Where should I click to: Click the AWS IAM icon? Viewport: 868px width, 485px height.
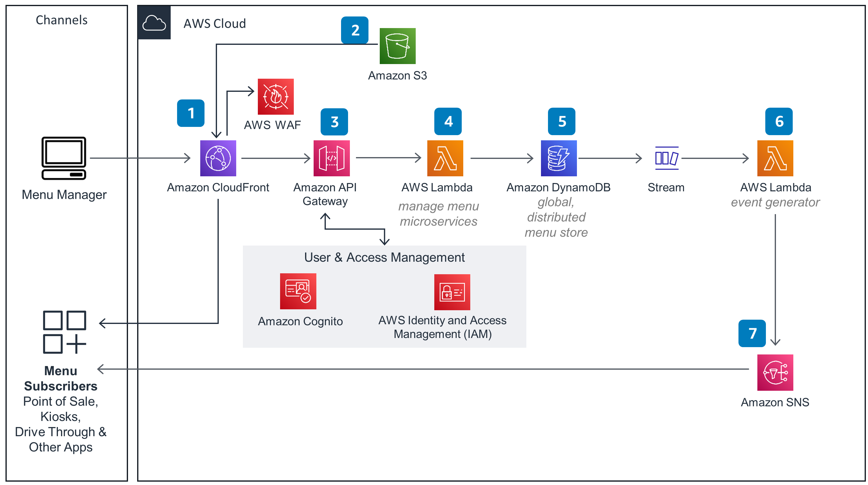[451, 292]
